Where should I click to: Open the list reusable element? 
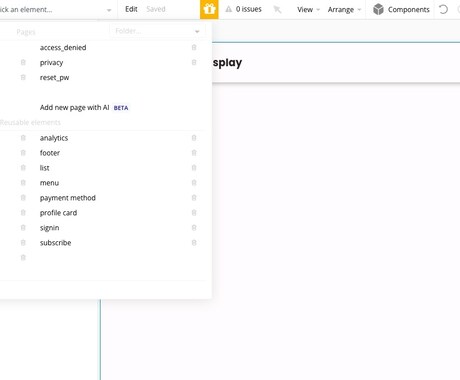click(44, 168)
